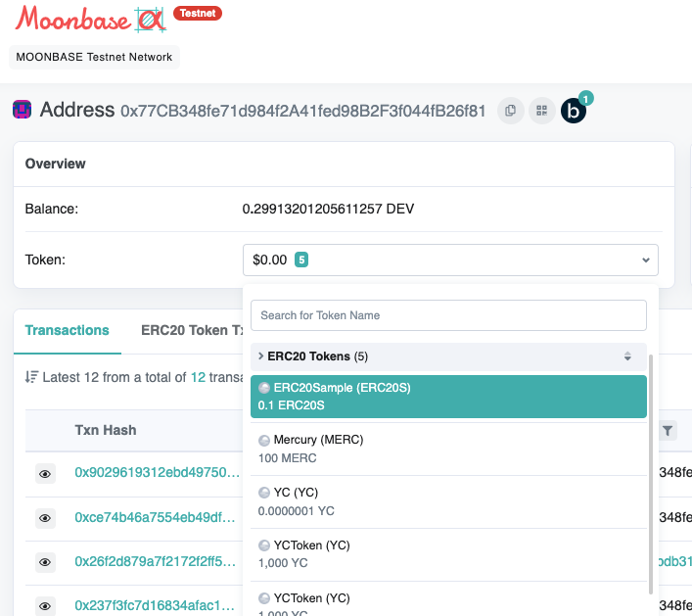Switch to ERC20 Token Txns tab
Image resolution: width=692 pixels, height=616 pixels.
[x=192, y=330]
